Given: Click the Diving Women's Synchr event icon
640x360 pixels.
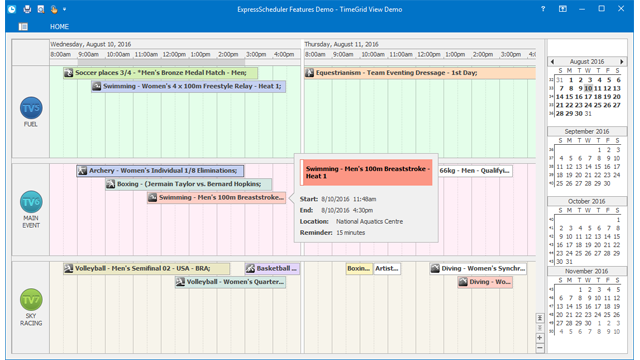Looking at the screenshot, I should pyautogui.click(x=435, y=269).
